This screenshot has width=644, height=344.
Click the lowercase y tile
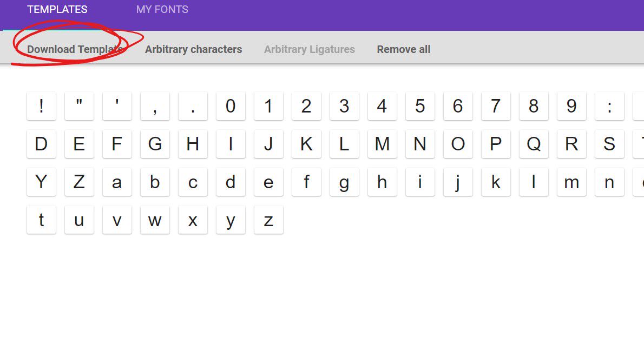[231, 220]
